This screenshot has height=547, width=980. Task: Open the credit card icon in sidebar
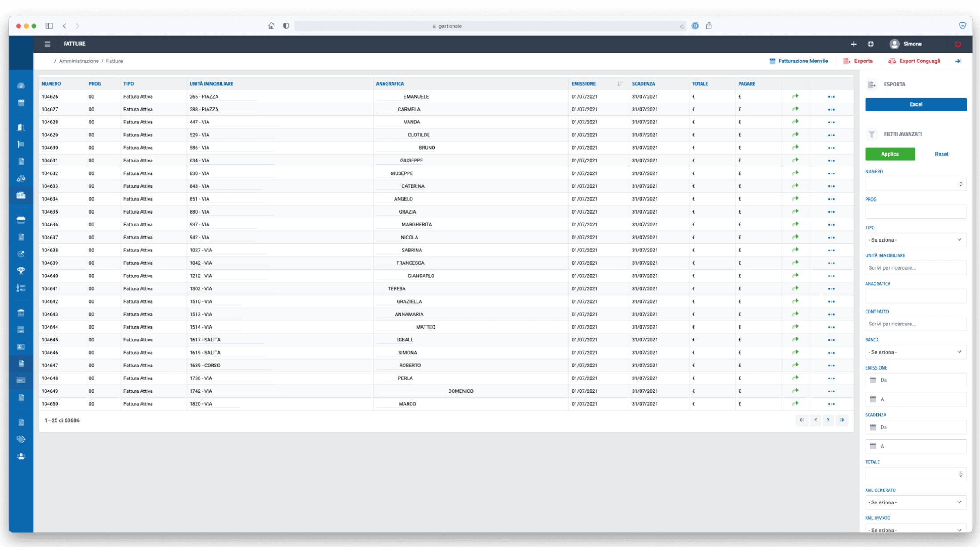(21, 380)
